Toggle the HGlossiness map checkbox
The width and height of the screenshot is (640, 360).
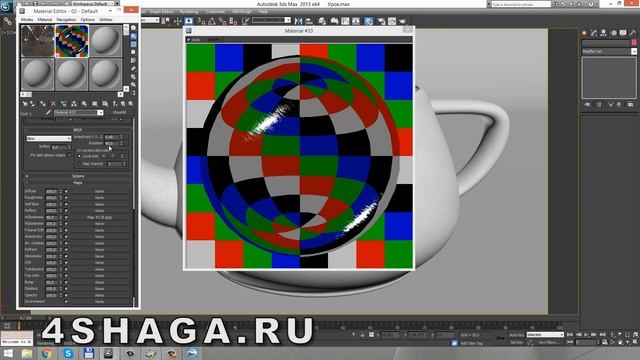tap(66, 217)
